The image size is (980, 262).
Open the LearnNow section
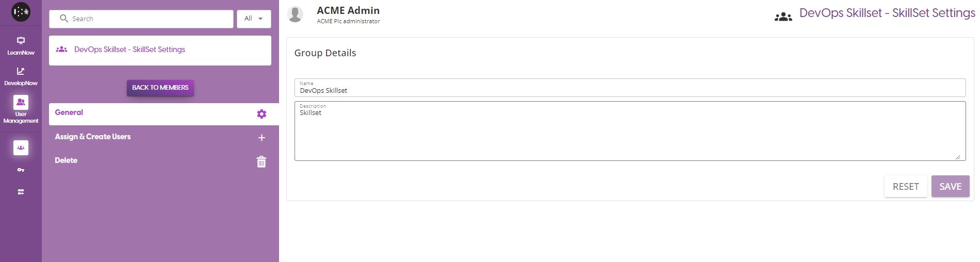pos(21,45)
